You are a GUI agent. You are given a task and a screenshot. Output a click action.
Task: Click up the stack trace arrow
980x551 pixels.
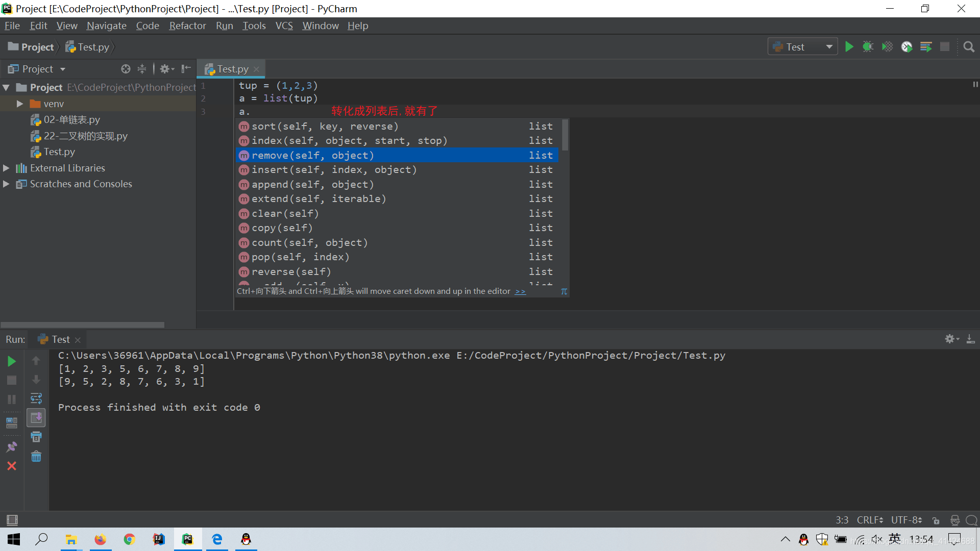click(36, 361)
